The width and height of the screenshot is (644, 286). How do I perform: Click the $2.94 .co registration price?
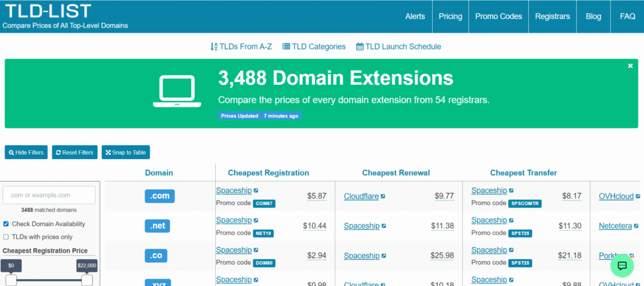317,256
